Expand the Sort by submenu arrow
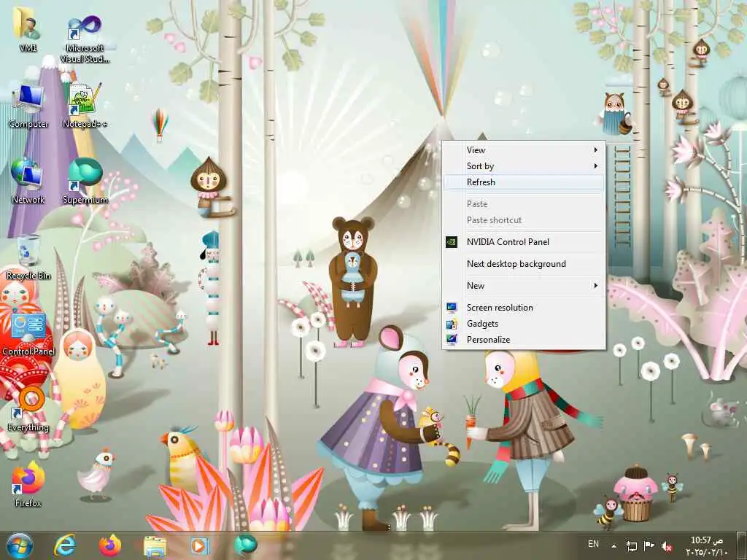The image size is (747, 560). (x=595, y=166)
